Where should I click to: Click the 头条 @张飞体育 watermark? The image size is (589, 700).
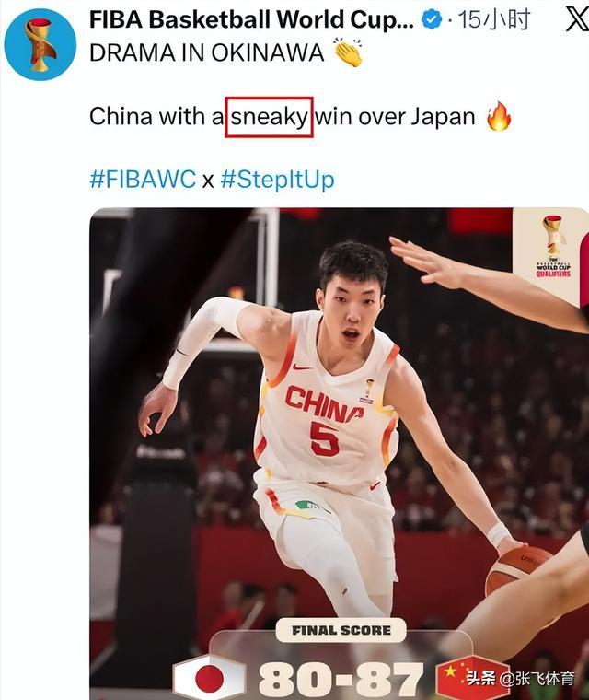[520, 679]
